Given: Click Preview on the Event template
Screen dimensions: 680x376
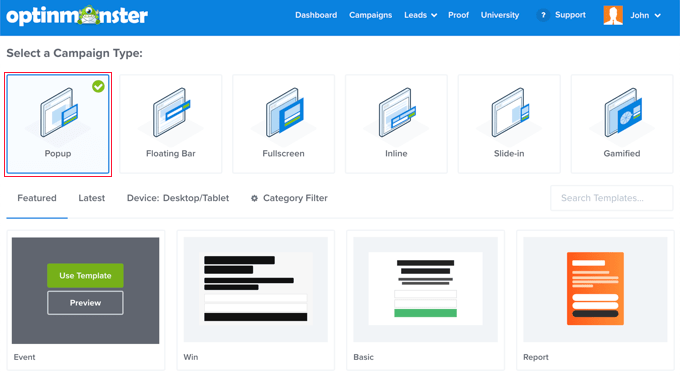Looking at the screenshot, I should click(85, 303).
